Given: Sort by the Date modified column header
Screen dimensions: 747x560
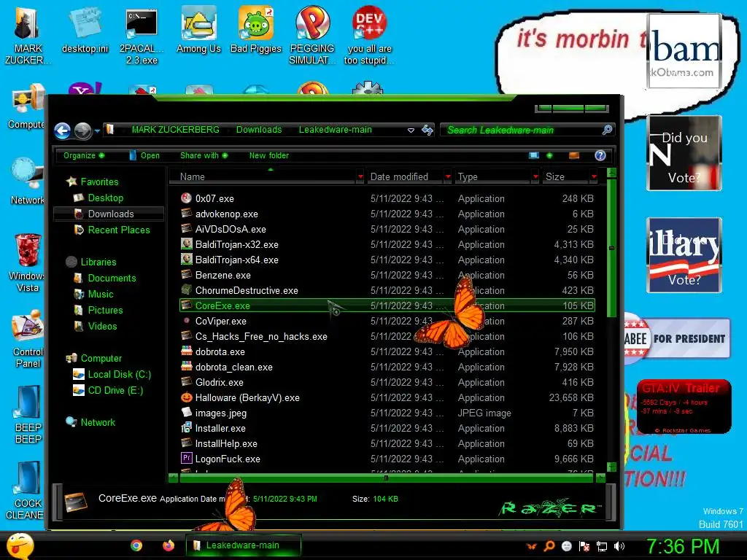Looking at the screenshot, I should point(405,176).
